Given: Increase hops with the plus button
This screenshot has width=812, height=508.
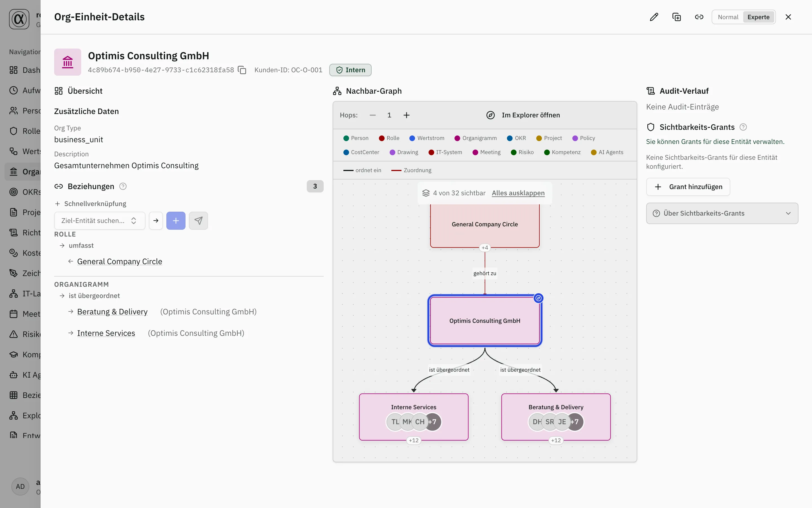Looking at the screenshot, I should [x=406, y=115].
